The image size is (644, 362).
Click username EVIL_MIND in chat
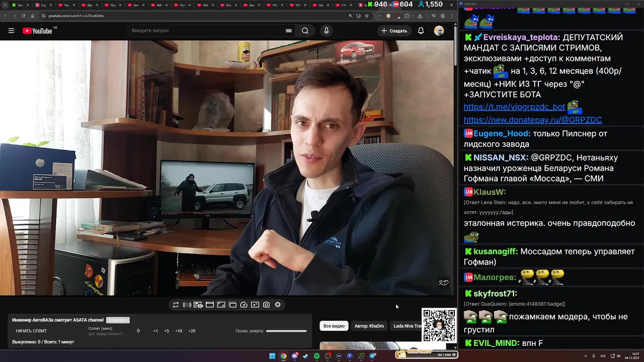pyautogui.click(x=496, y=343)
